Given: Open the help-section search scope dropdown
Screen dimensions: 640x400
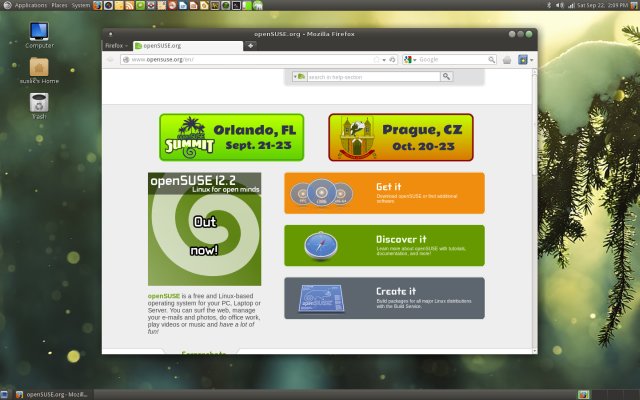Looking at the screenshot, I should pyautogui.click(x=299, y=76).
